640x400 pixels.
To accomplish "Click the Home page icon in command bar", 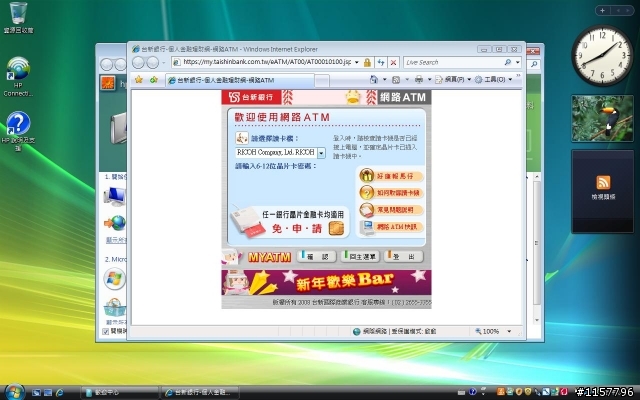I will pos(373,80).
